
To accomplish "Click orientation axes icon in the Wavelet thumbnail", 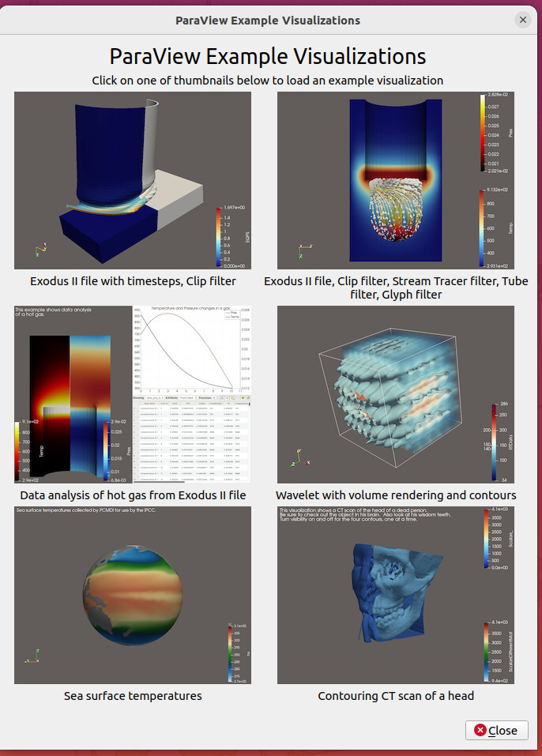I will (x=298, y=458).
